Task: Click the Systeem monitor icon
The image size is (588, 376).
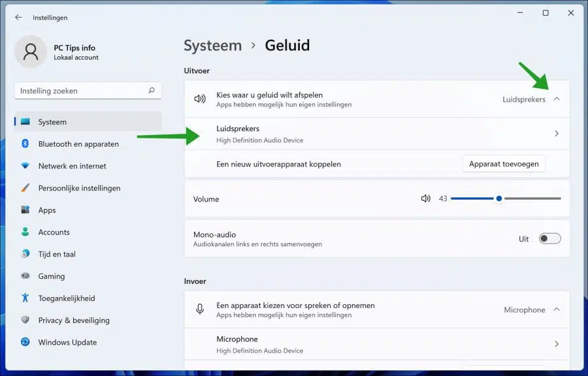Action: (25, 121)
